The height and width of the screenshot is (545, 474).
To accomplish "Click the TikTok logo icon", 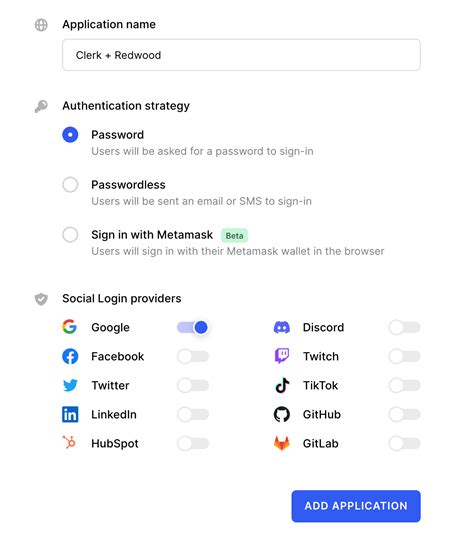I will click(282, 385).
